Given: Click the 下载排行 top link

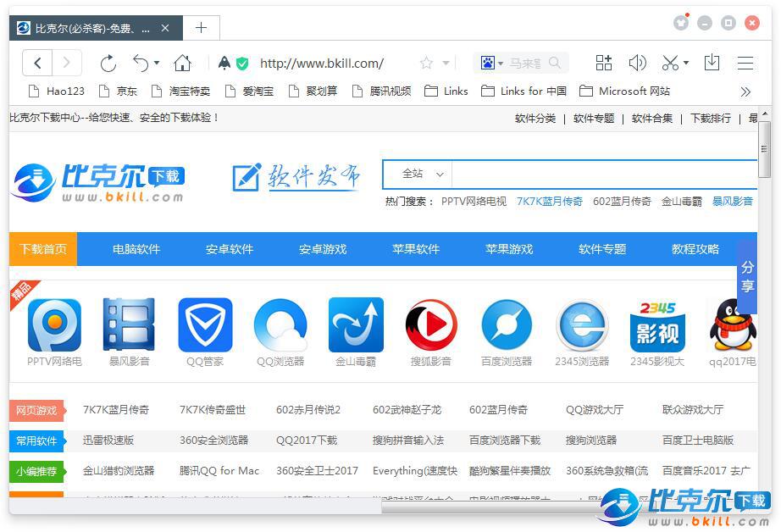Looking at the screenshot, I should point(711,118).
